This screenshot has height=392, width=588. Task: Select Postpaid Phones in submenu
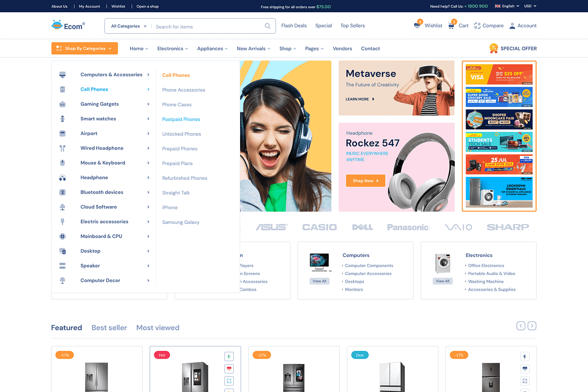point(181,119)
